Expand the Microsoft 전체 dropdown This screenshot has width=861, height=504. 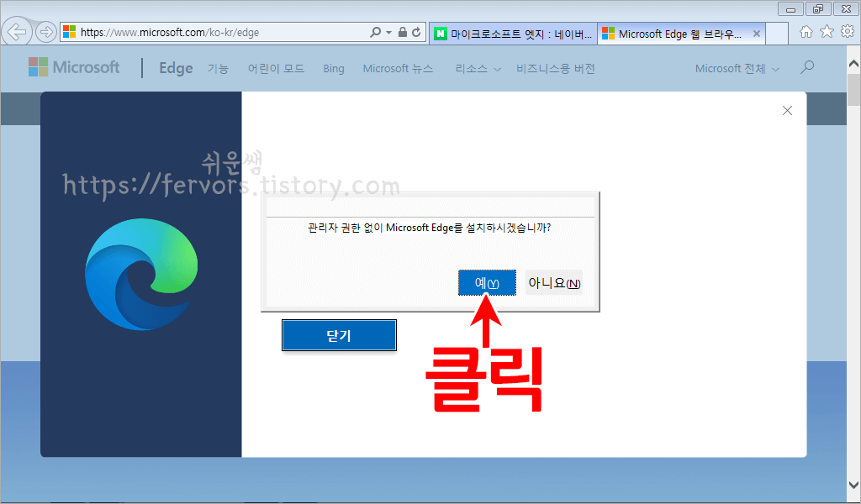[x=737, y=69]
